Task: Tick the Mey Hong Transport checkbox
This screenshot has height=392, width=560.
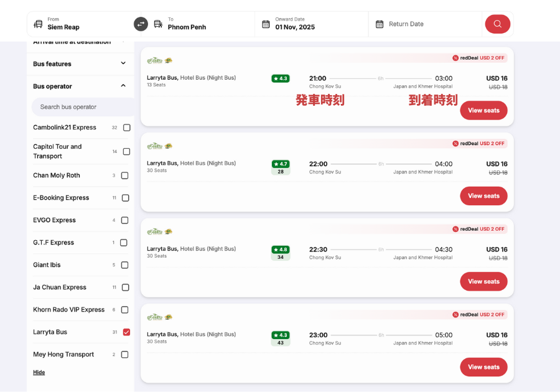Action: pos(124,355)
